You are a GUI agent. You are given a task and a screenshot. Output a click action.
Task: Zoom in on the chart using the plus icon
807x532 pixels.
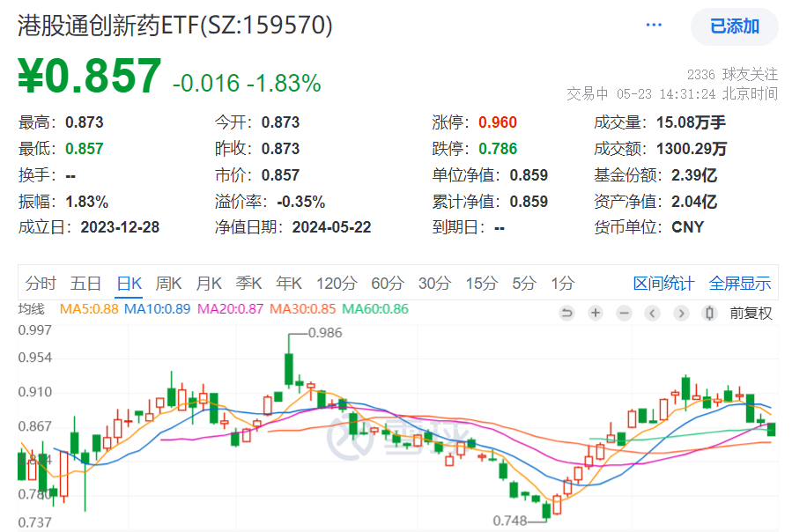click(595, 313)
